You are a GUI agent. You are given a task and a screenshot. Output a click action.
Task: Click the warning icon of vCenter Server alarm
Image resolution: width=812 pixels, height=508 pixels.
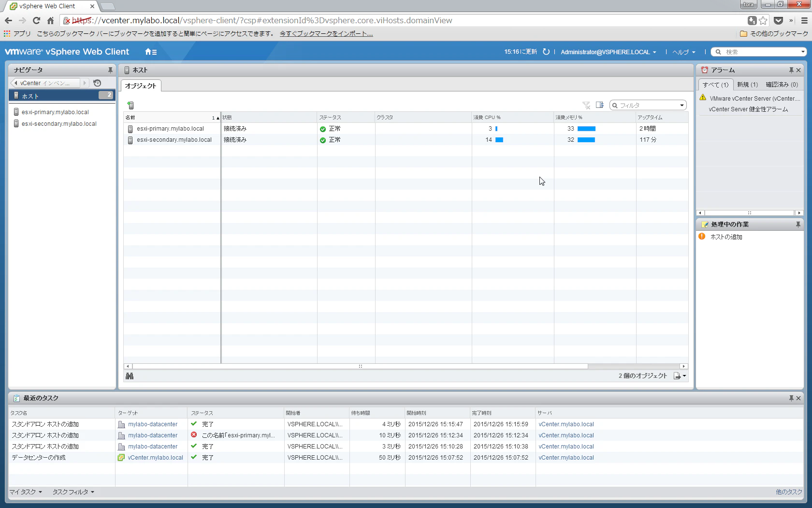(x=703, y=98)
